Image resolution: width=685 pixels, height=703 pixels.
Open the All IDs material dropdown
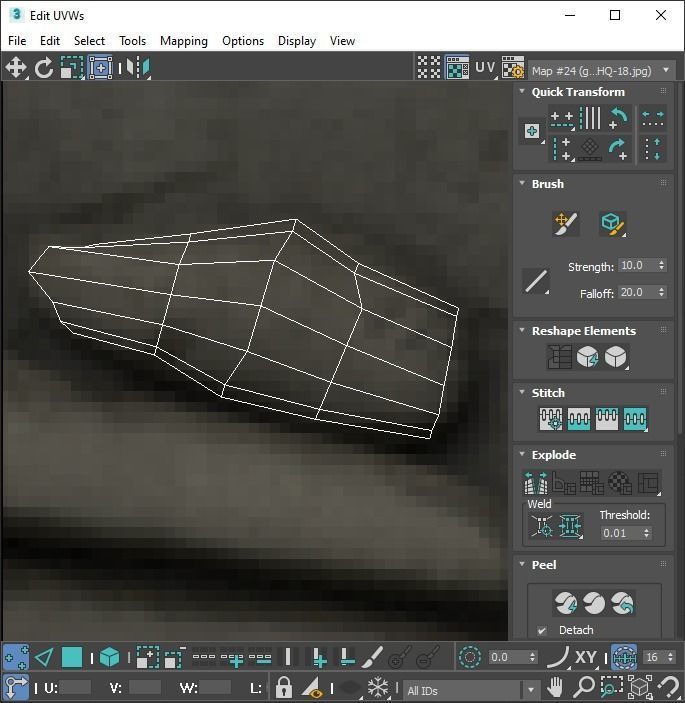(471, 690)
